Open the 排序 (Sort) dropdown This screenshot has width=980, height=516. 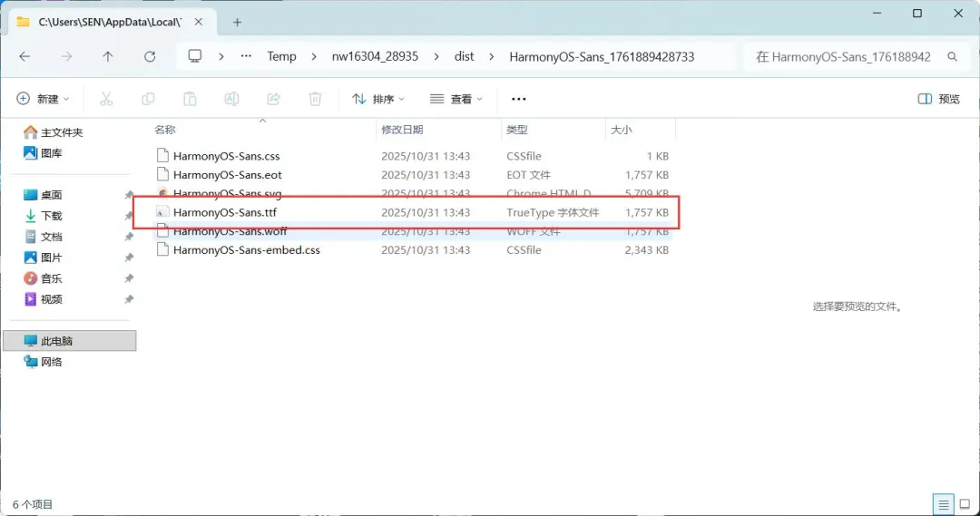click(x=377, y=99)
